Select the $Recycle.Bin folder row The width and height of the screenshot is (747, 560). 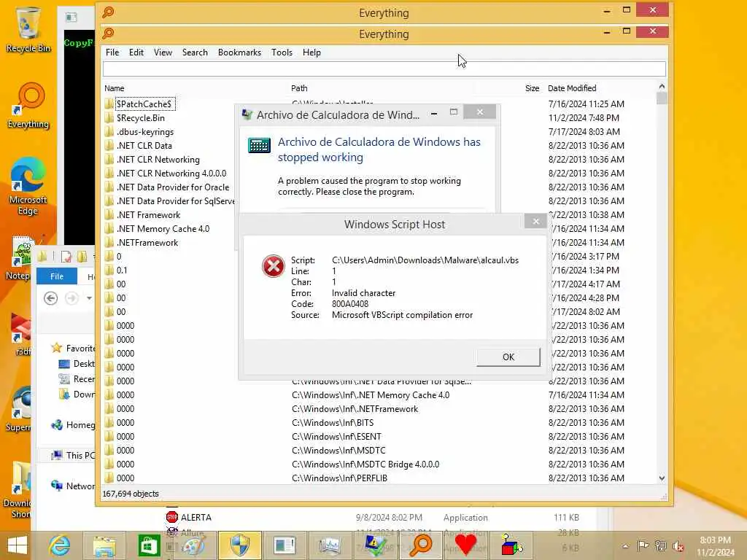141,117
